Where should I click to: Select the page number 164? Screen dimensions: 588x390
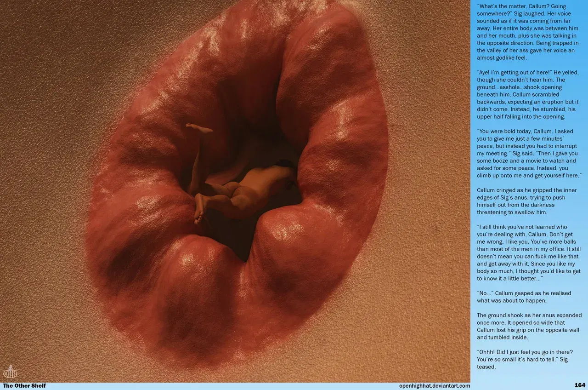pyautogui.click(x=579, y=385)
